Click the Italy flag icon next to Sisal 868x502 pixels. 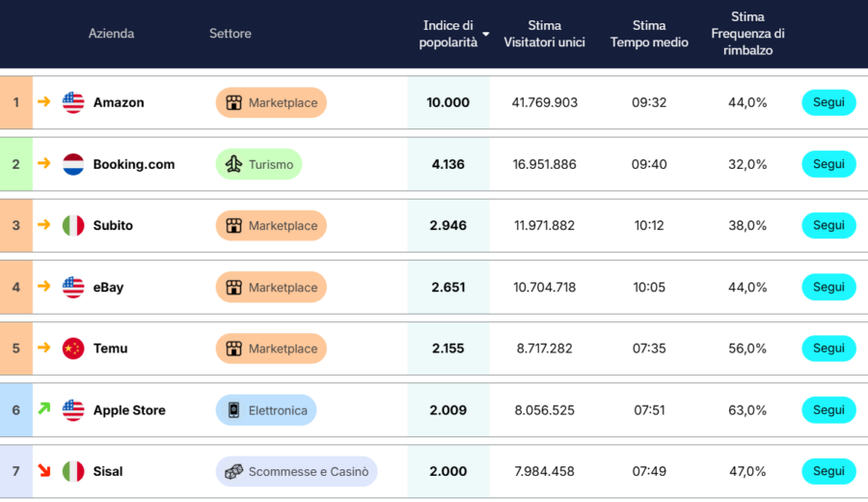(x=73, y=471)
